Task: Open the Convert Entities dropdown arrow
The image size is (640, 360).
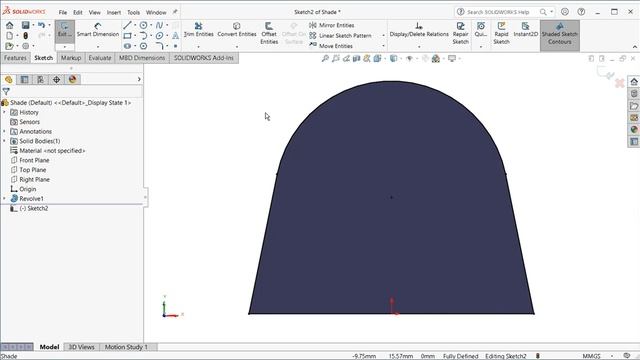Action: point(237,47)
